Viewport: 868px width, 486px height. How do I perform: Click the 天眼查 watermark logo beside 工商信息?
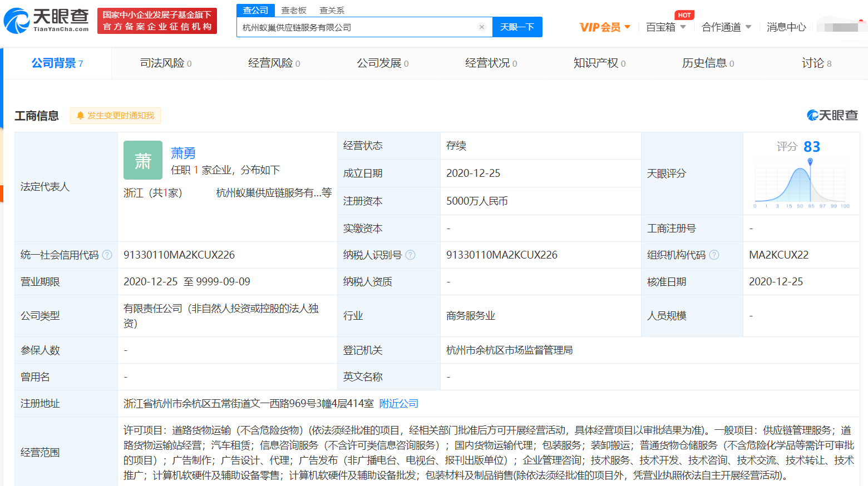coord(832,115)
